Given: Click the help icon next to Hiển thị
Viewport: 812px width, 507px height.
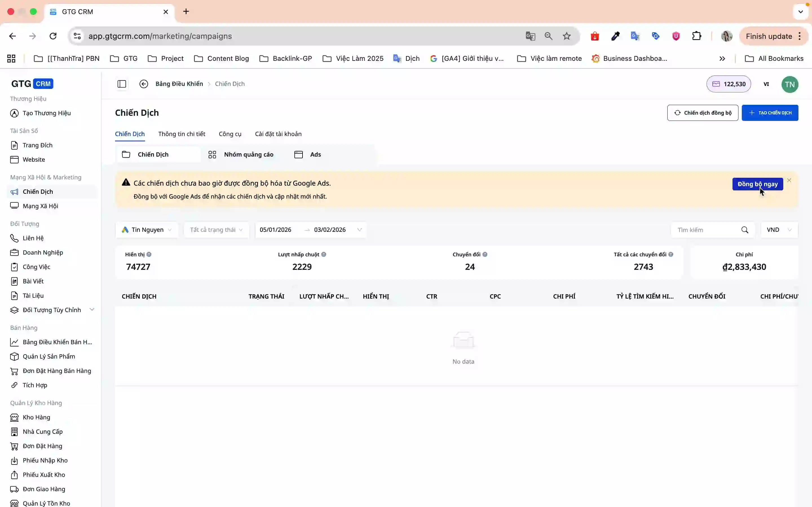Looking at the screenshot, I should [149, 255].
